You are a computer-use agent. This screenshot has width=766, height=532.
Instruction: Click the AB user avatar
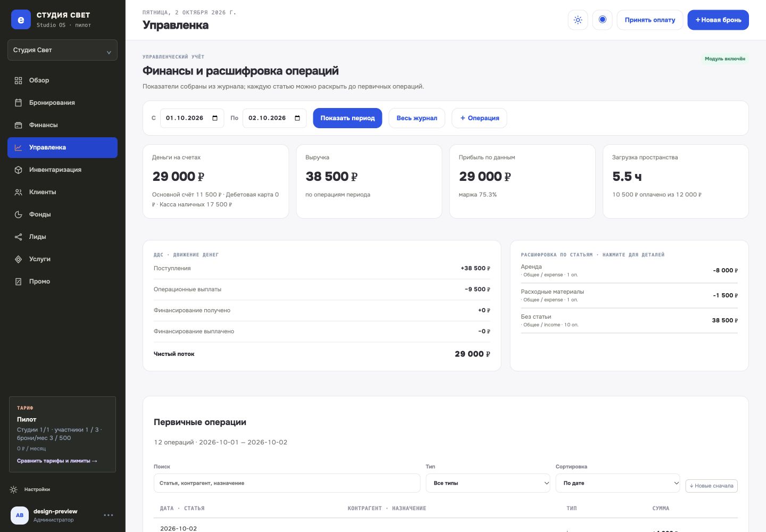coord(20,515)
